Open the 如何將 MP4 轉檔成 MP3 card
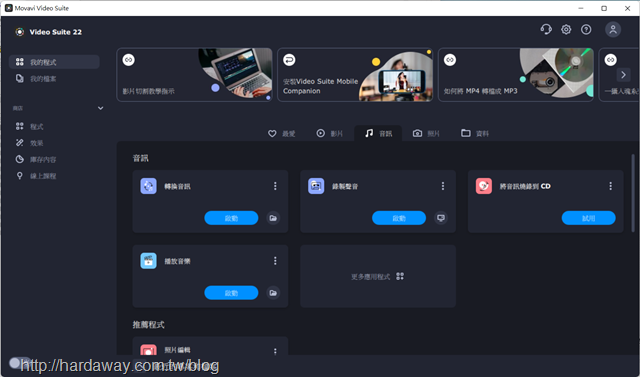The image size is (640, 377). pyautogui.click(x=516, y=75)
